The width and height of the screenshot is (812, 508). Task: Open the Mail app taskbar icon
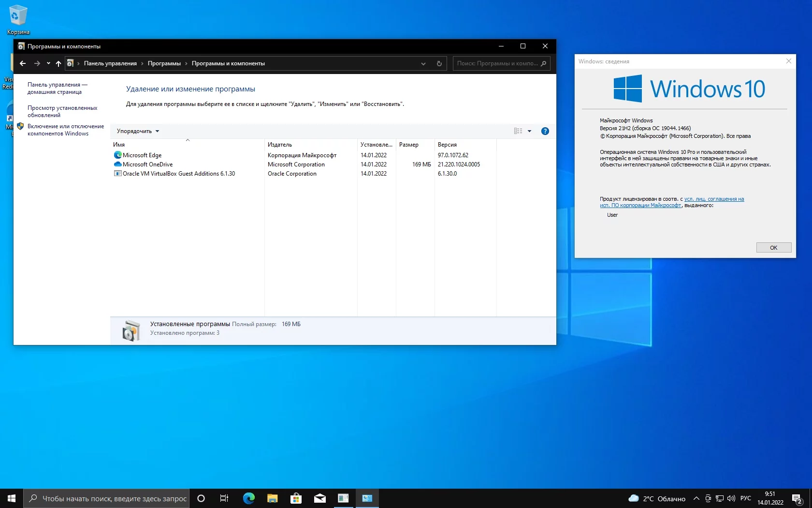(319, 498)
